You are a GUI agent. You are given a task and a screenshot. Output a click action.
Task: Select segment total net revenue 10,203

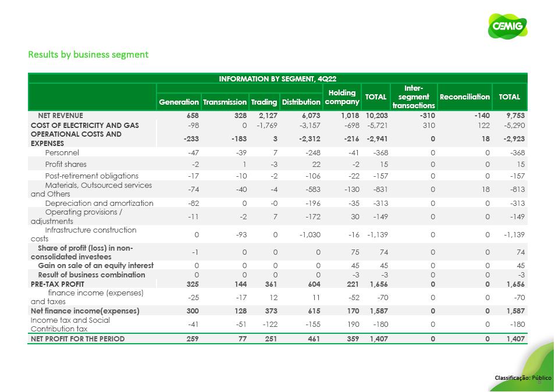[376, 116]
